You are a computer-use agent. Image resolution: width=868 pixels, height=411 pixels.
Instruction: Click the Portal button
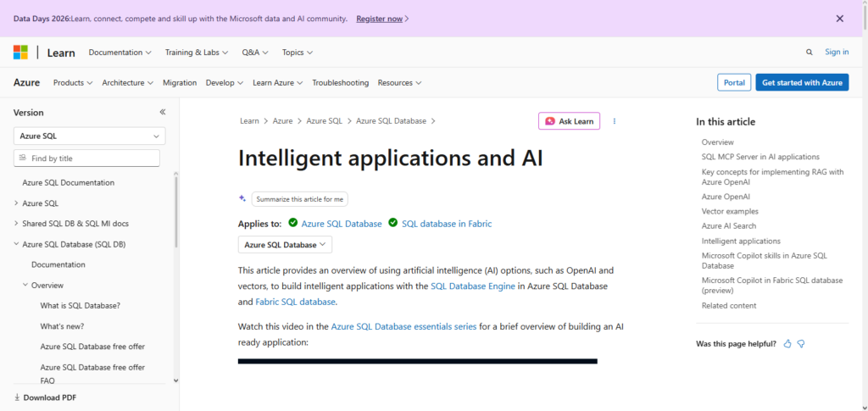(734, 82)
